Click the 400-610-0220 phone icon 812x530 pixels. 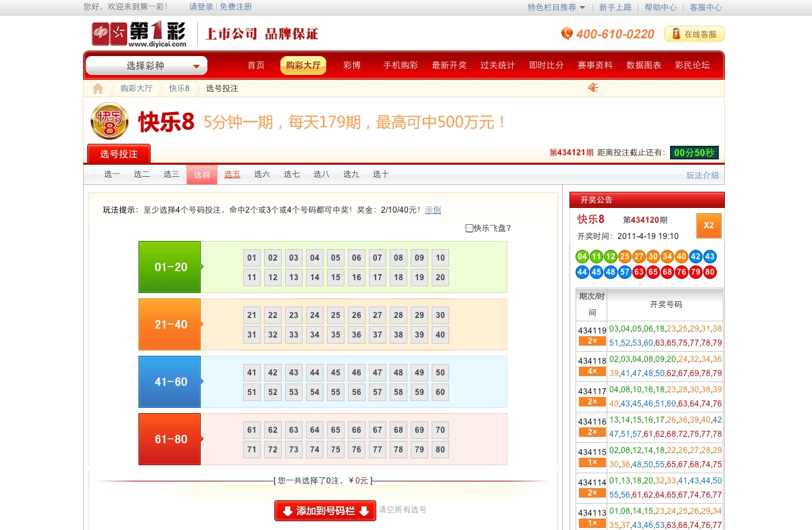click(x=567, y=34)
